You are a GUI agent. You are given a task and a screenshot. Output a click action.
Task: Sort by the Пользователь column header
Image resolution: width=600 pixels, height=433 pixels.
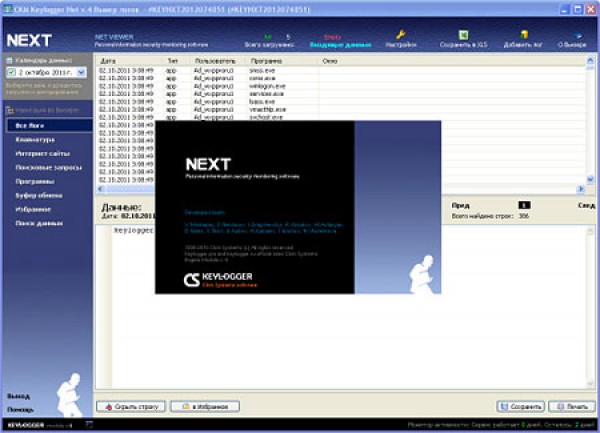tap(217, 61)
